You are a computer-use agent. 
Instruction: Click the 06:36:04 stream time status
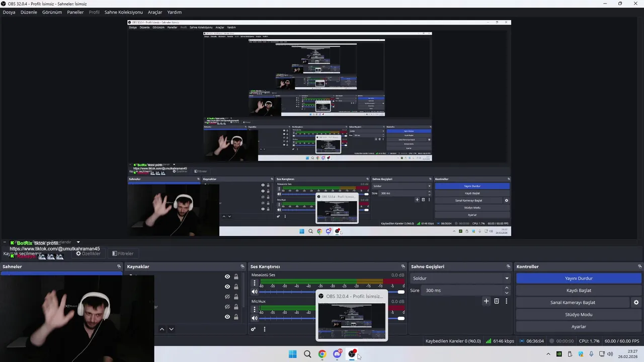531,341
